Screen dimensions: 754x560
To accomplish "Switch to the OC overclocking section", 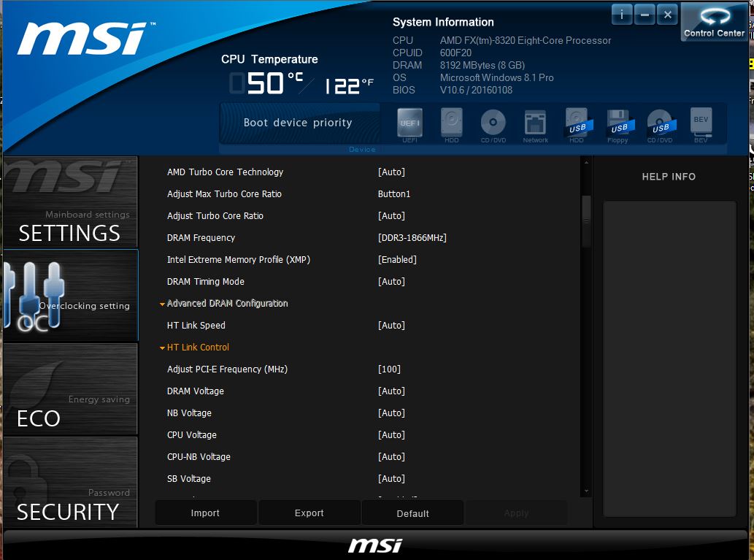I will (71, 296).
